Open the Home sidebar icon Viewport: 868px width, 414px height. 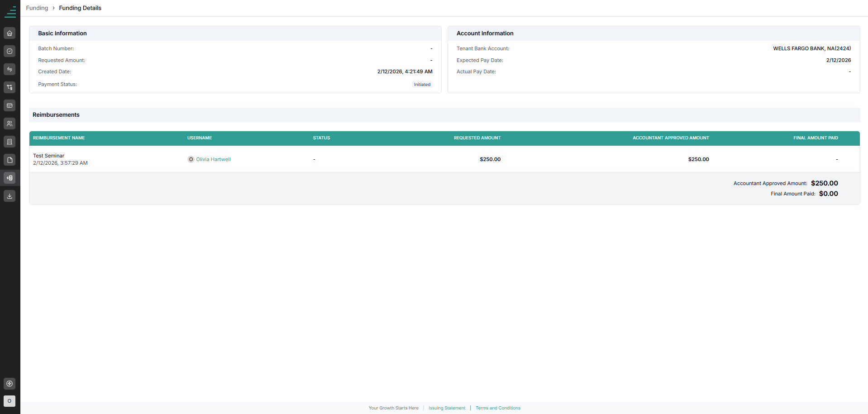10,33
